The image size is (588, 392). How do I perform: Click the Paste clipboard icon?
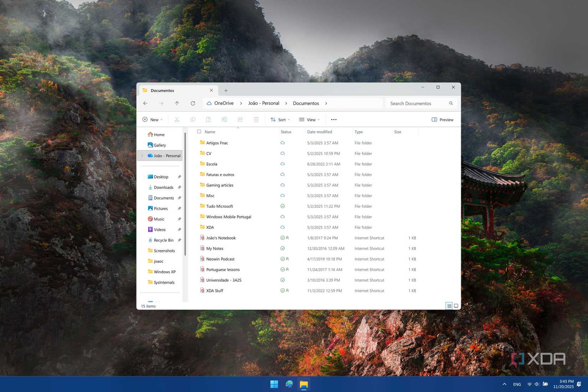(x=208, y=120)
